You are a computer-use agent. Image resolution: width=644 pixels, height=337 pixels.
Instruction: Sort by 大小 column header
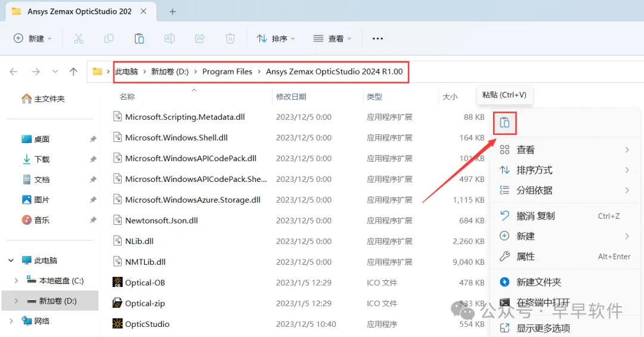click(x=450, y=97)
